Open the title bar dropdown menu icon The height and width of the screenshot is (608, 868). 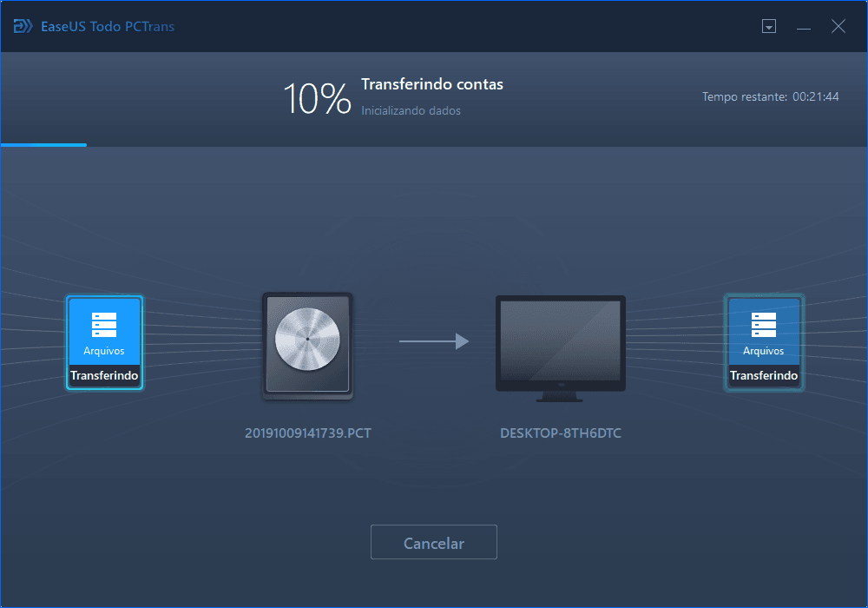coord(769,26)
